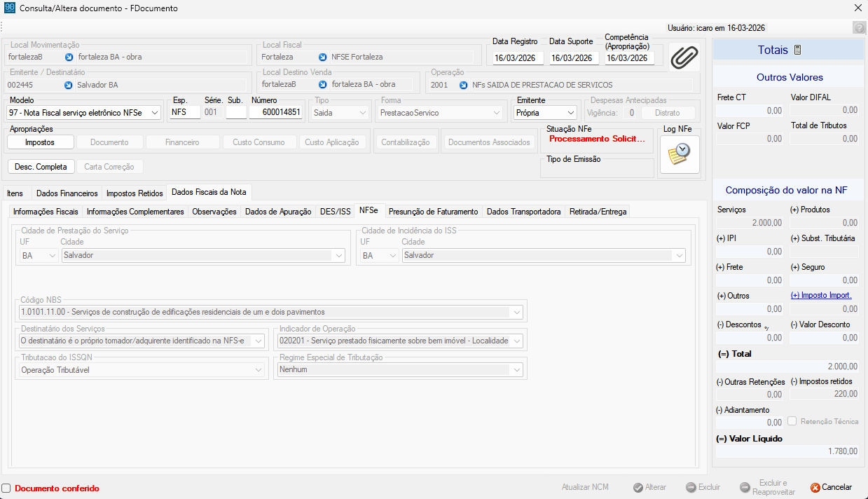Toggle Retenção Técnica checkbox
Screen dimensions: 868x499
click(x=792, y=421)
